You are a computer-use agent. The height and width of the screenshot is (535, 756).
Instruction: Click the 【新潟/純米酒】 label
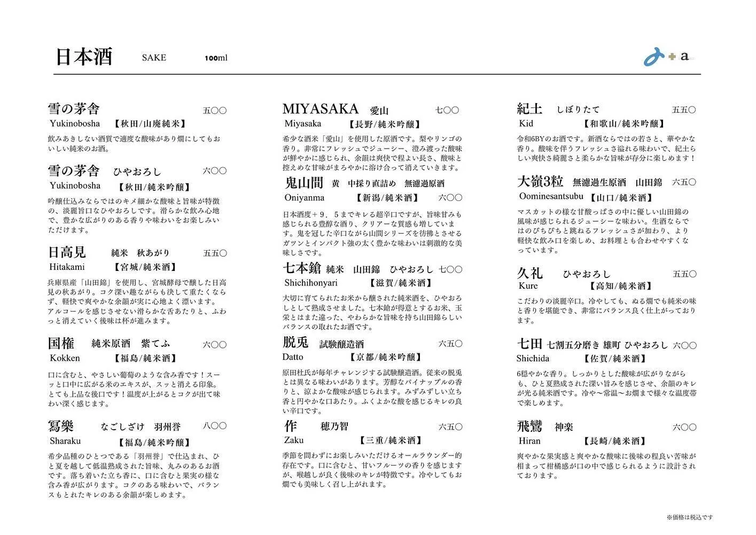point(387,198)
